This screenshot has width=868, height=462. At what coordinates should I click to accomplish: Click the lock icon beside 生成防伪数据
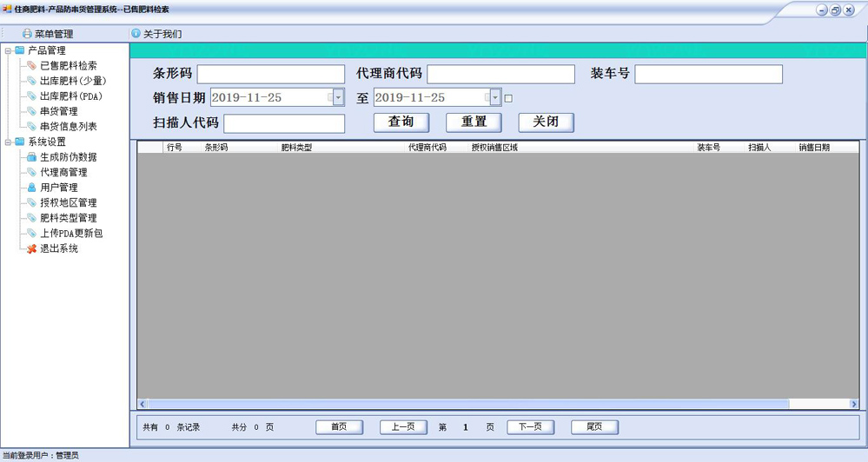click(x=32, y=157)
